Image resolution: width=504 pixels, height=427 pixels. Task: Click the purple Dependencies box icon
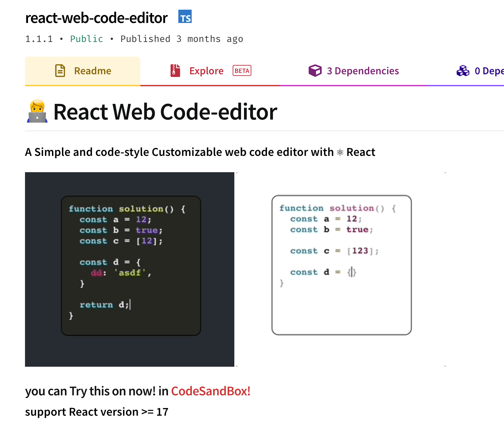tap(315, 71)
